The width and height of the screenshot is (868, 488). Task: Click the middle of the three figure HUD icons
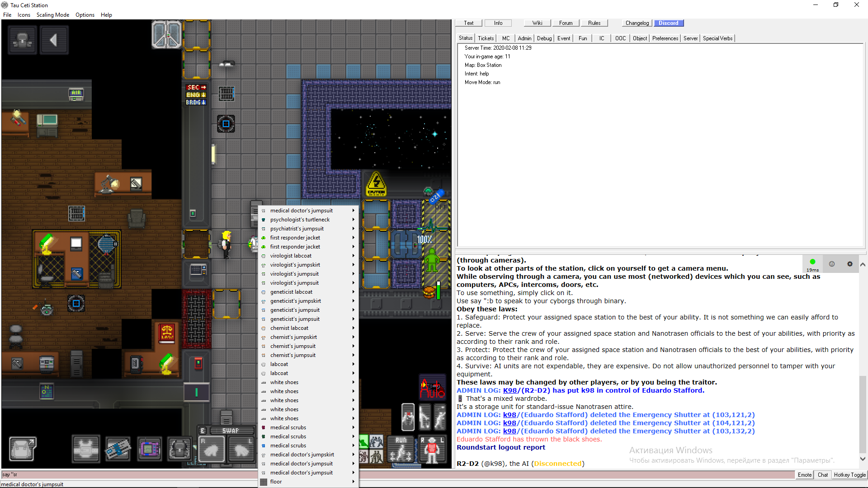pos(425,417)
